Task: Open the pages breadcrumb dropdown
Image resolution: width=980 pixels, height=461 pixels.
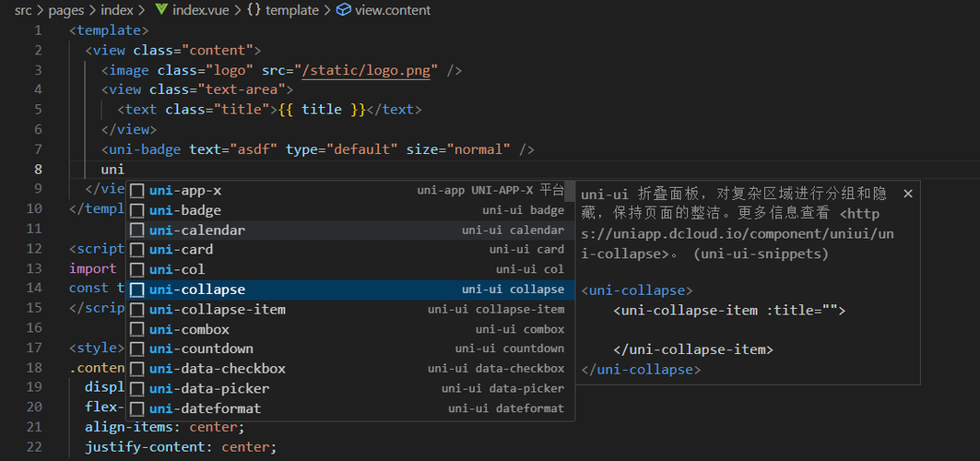Action: pyautogui.click(x=66, y=10)
